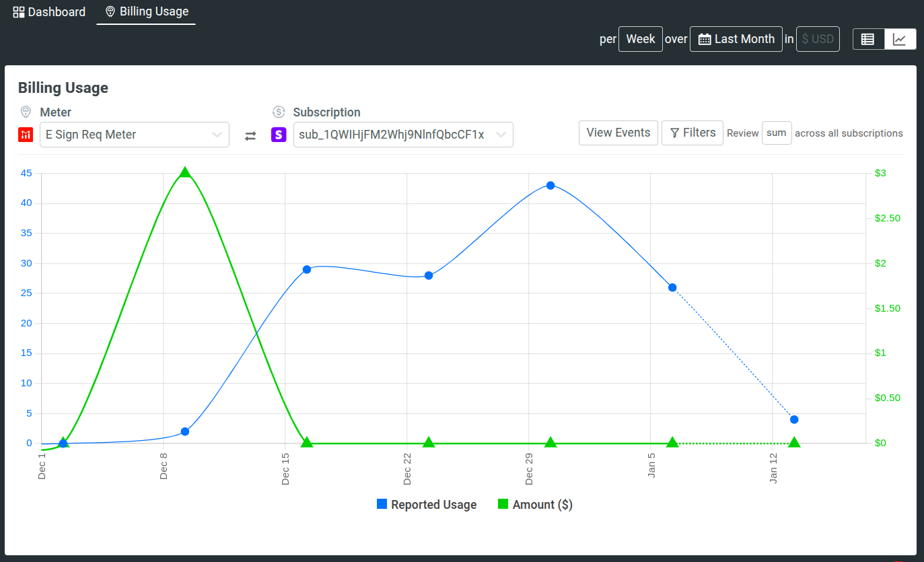Toggle the Amount ($) series in the legend
Viewport: 924px width, 562px height.
click(535, 504)
